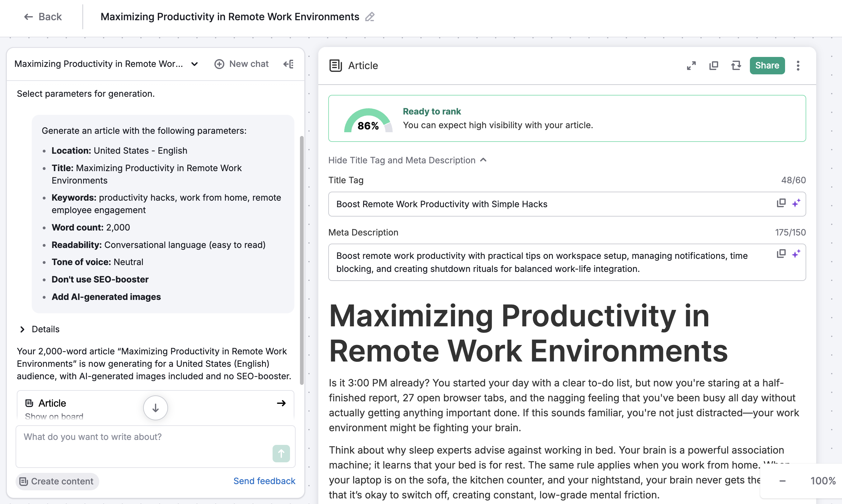This screenshot has height=504, width=842.
Task: Regenerate the Meta Description with AI sparkle
Action: click(796, 254)
